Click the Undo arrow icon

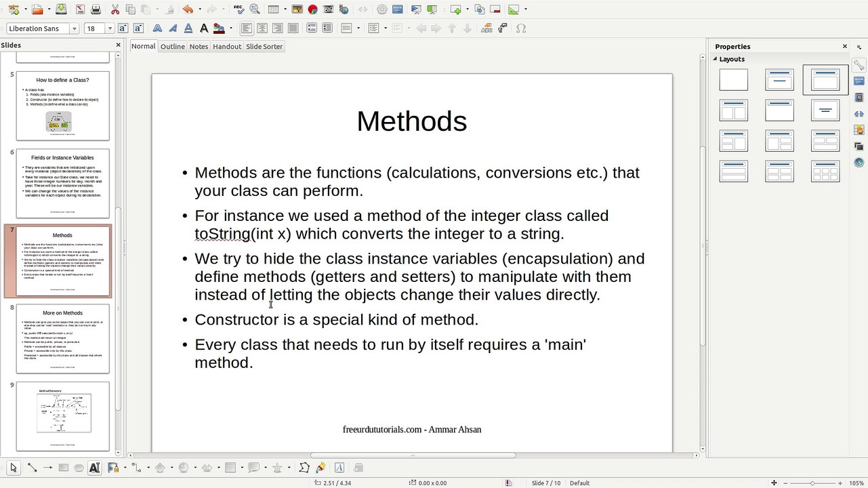[188, 9]
